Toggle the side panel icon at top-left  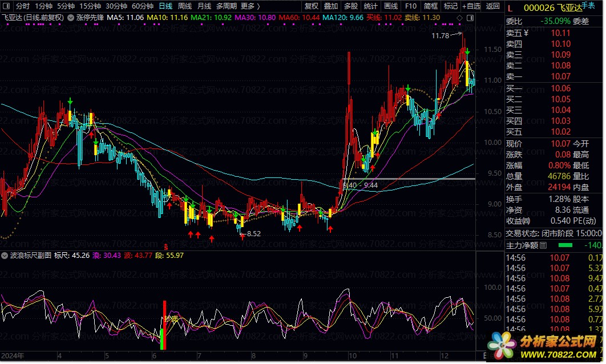click(6, 6)
